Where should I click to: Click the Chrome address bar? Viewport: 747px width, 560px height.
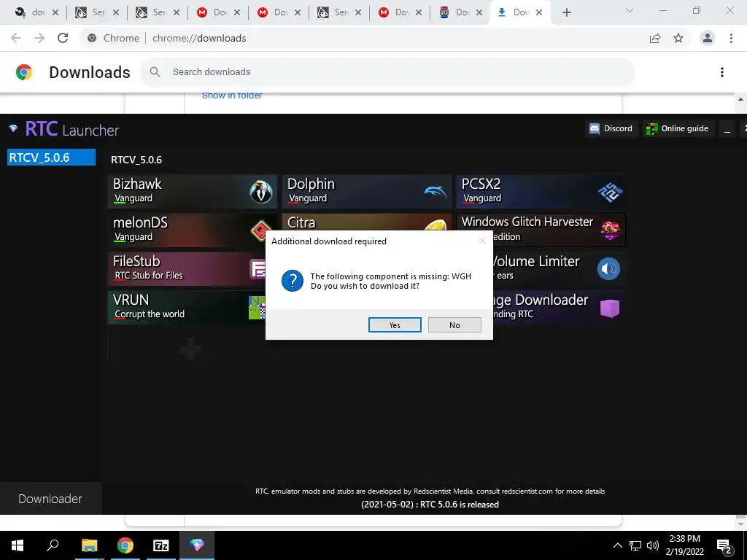click(362, 38)
